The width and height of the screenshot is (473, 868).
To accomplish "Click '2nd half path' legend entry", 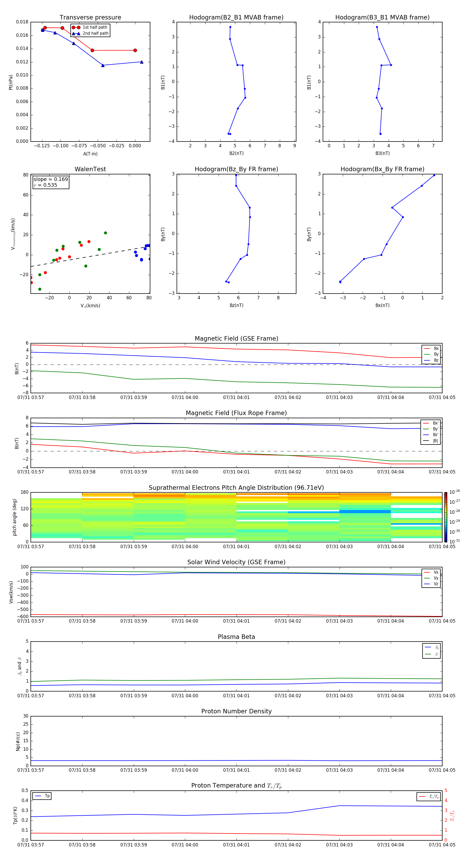I will [90, 33].
